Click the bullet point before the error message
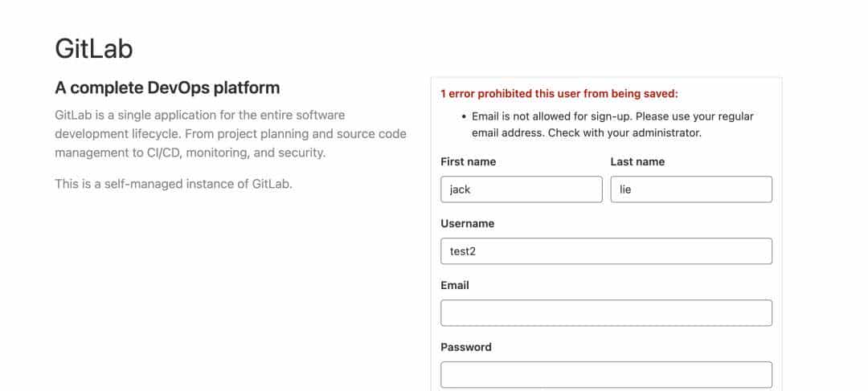The width and height of the screenshot is (868, 391). pyautogui.click(x=464, y=117)
